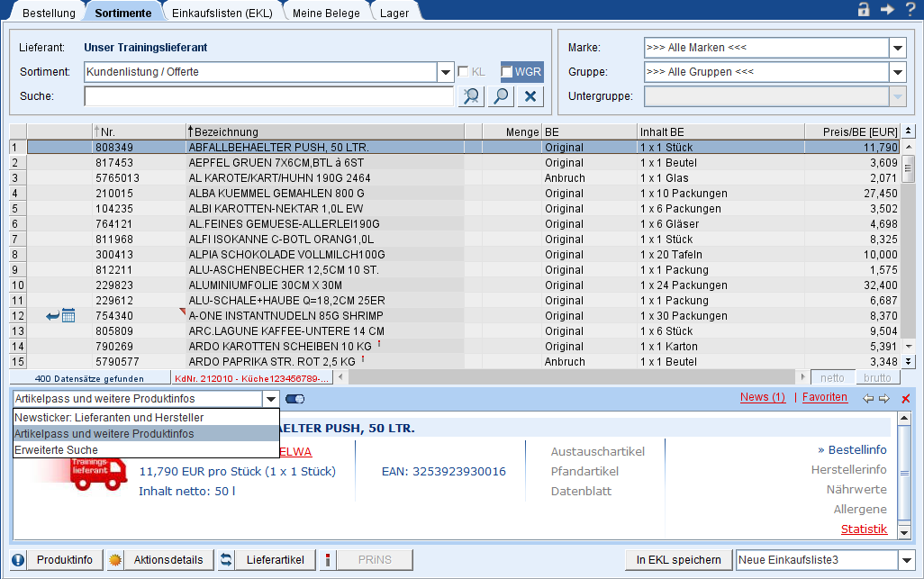Click the first magnifier search icon
924x579 pixels.
coord(471,96)
